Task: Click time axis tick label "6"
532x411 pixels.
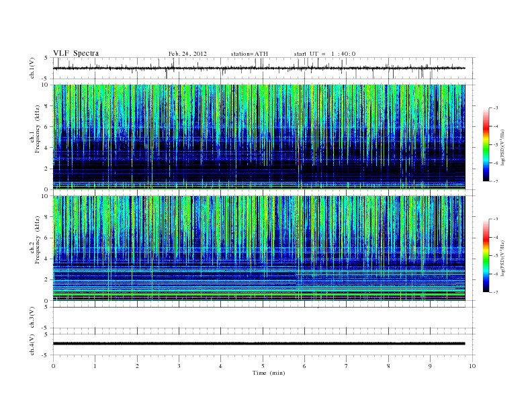Action: pyautogui.click(x=304, y=366)
